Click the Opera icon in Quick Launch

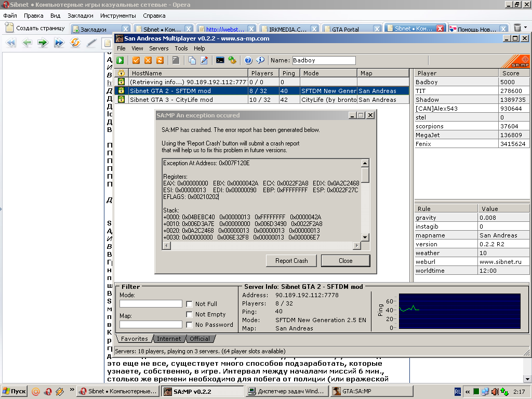pos(48,392)
